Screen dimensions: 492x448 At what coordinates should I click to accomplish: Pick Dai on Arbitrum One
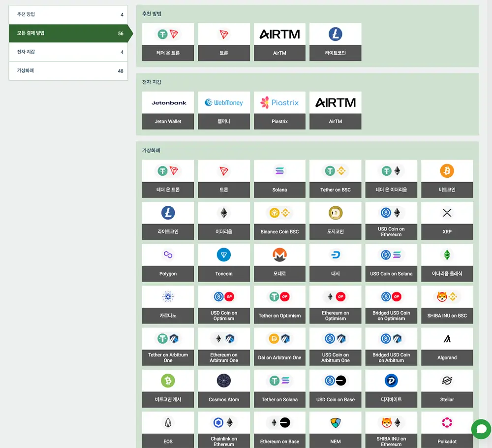279,347
